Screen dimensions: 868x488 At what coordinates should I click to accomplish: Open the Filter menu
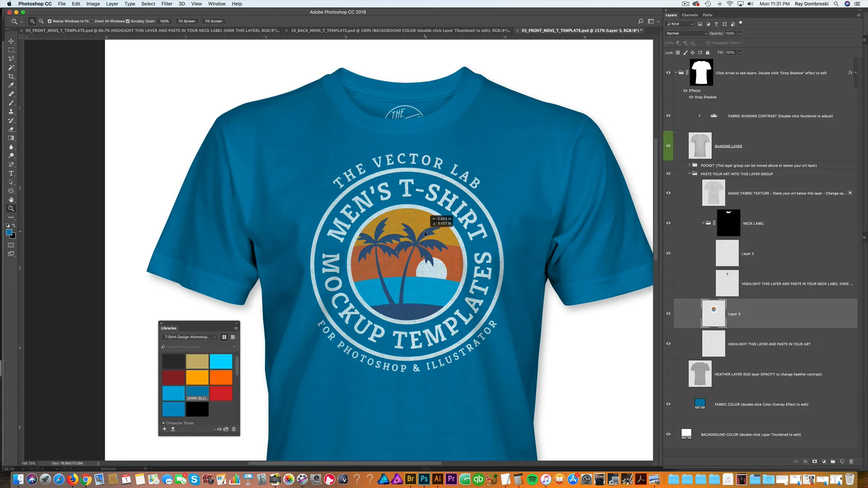tap(166, 4)
